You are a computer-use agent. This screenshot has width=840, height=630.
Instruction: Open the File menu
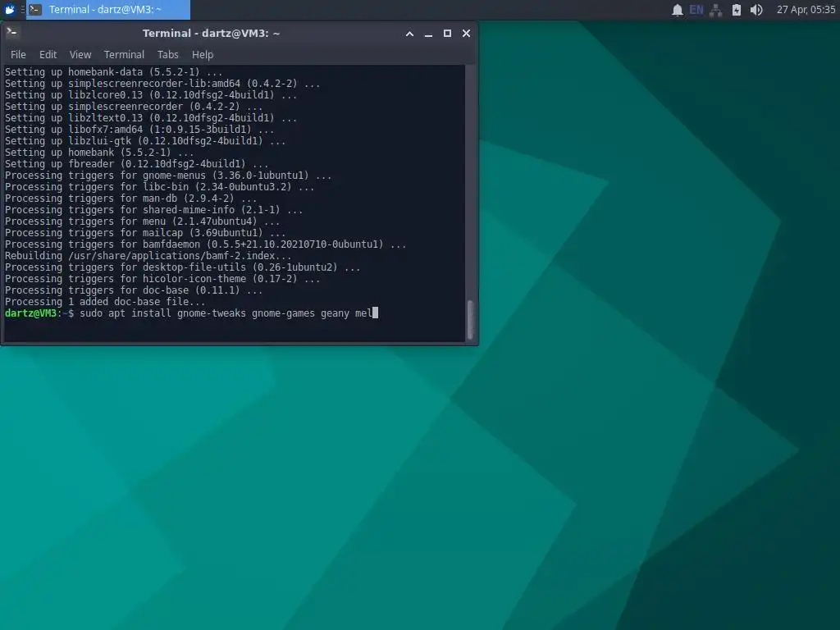[18, 55]
